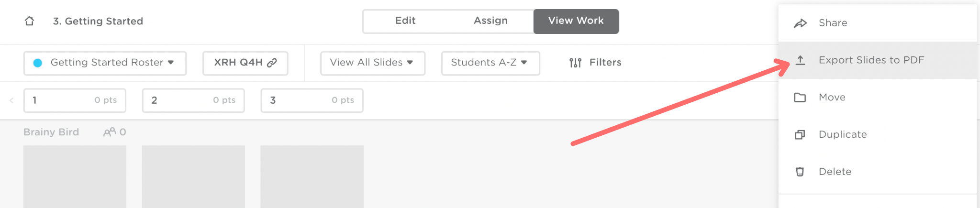Open the Students A-Z sort dropdown
Viewport: 980px width, 208px height.
(490, 63)
